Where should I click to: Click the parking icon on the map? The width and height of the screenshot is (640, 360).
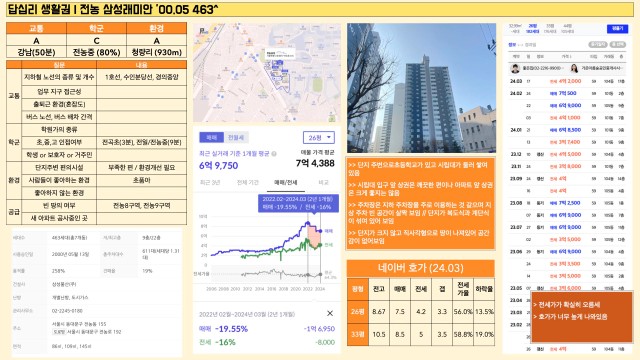(x=203, y=31)
